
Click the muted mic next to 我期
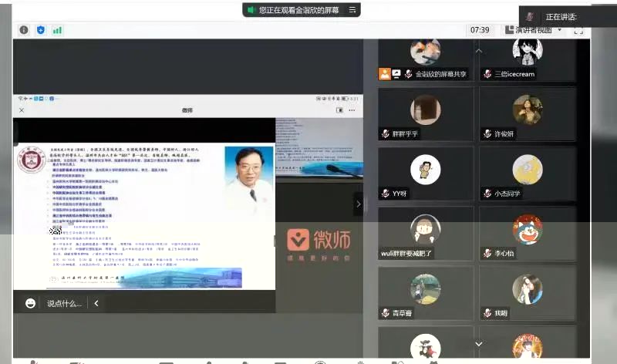[487, 313]
